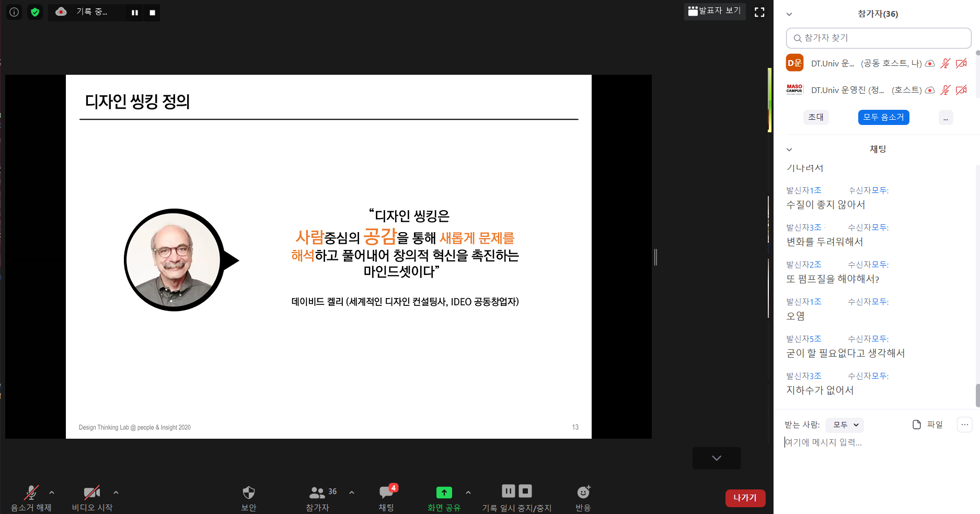This screenshot has width=980, height=514.
Task: Open the more options button beside Mute All
Action: click(946, 118)
